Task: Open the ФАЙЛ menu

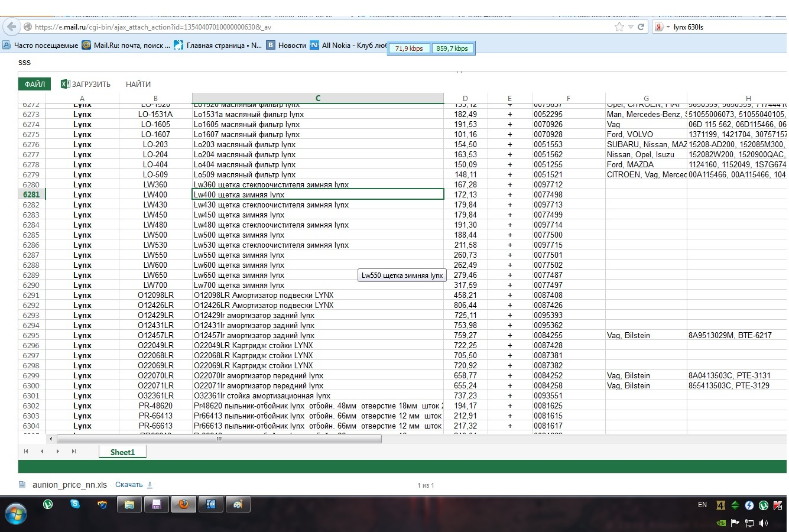Action: [x=34, y=84]
